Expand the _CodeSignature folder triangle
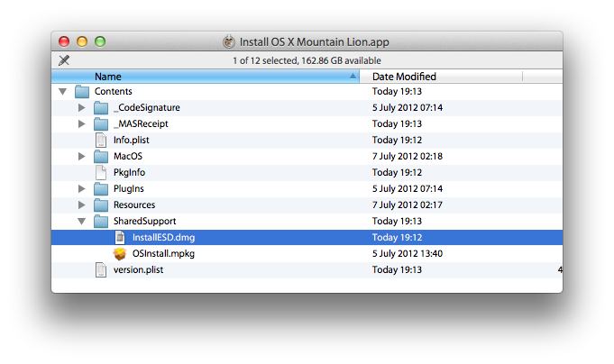This screenshot has width=614, height=364. [x=81, y=107]
